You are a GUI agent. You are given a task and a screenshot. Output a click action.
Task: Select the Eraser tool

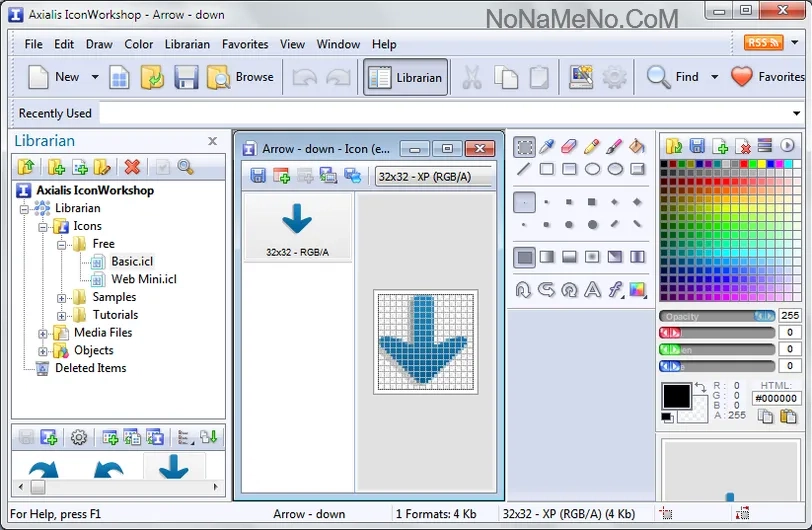(570, 147)
